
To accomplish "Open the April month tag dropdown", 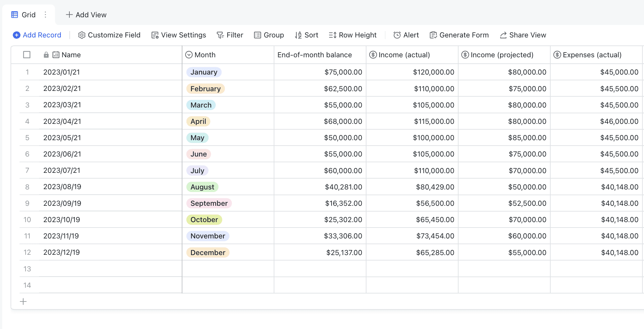I will pos(198,121).
